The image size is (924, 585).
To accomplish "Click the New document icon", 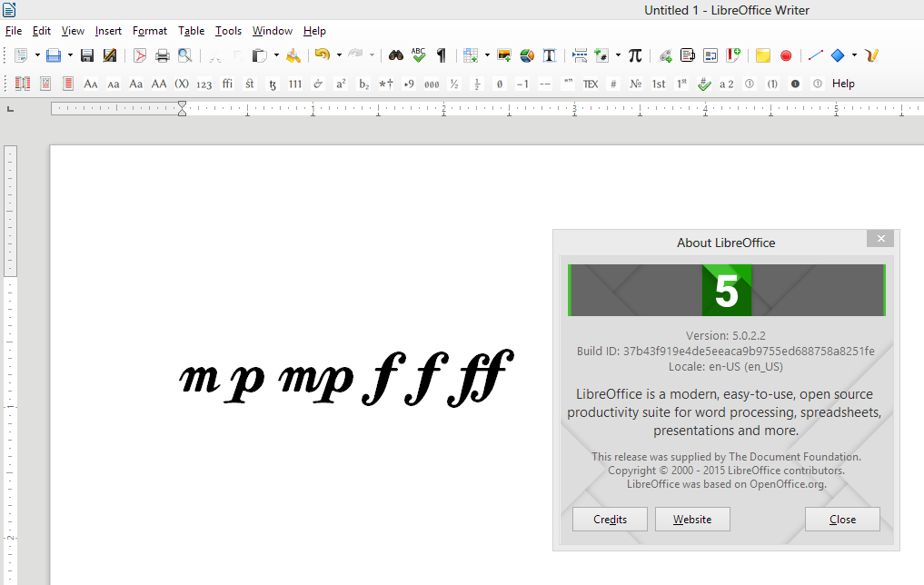I will [x=21, y=55].
